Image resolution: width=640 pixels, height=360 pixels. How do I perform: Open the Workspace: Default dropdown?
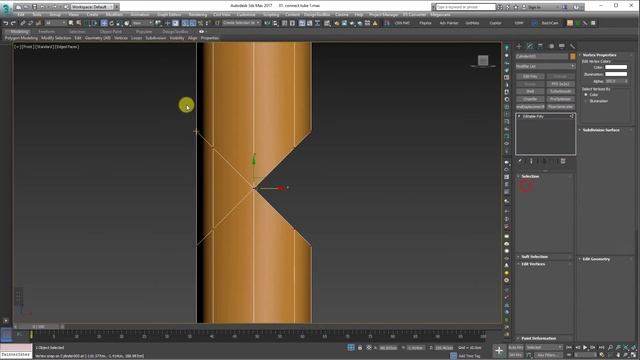coord(93,7)
